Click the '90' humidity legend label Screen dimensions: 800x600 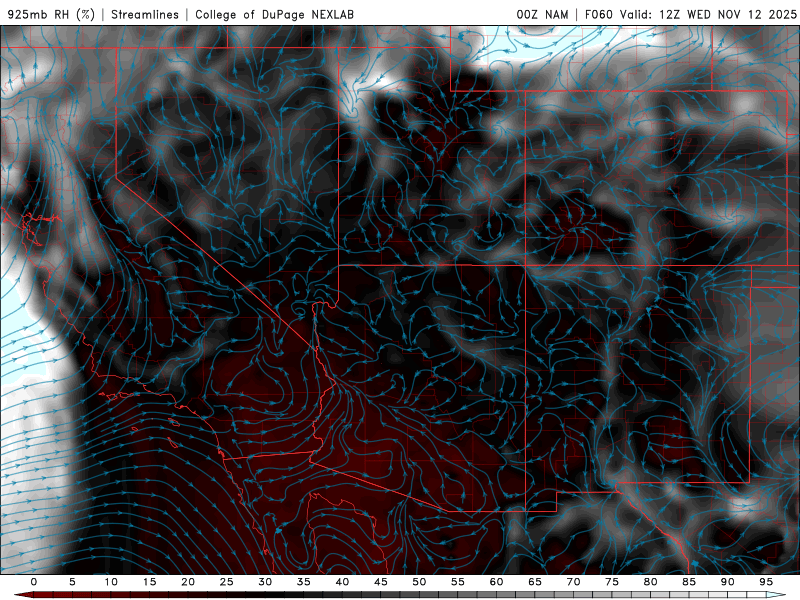(728, 582)
